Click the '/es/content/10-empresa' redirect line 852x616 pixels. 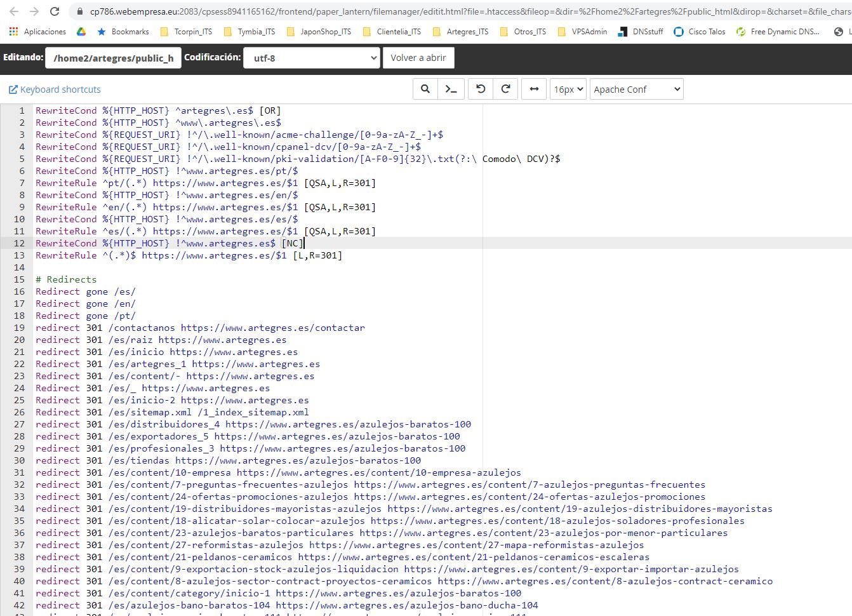(x=278, y=472)
